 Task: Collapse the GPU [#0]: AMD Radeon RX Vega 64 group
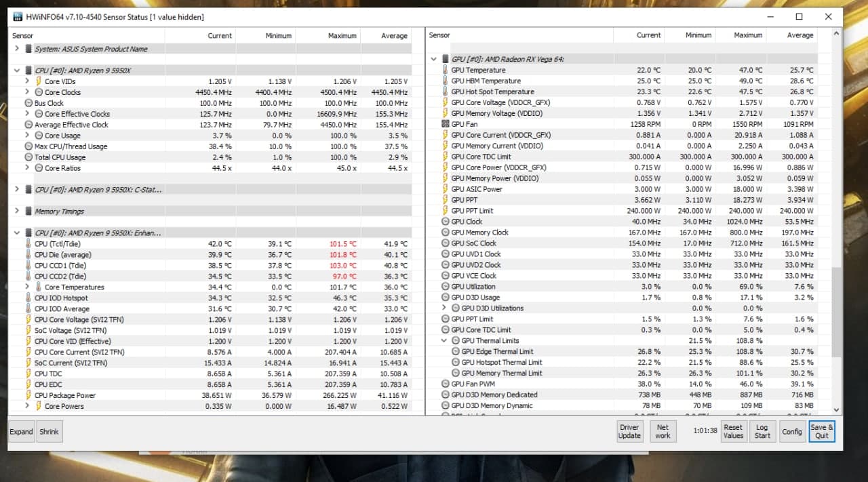[434, 59]
